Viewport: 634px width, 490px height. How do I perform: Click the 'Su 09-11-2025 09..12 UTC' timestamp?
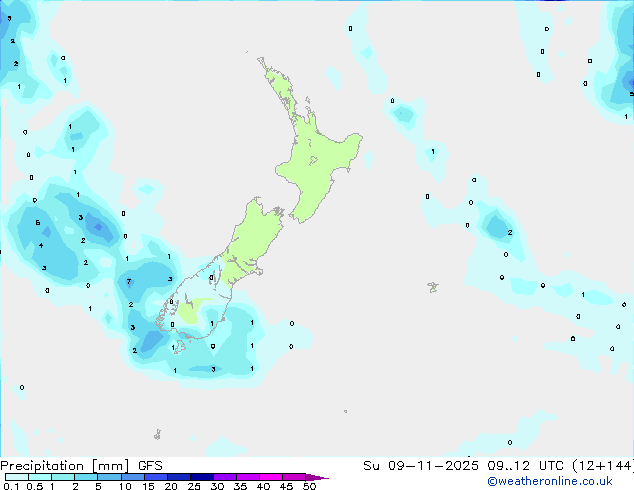pos(463,465)
